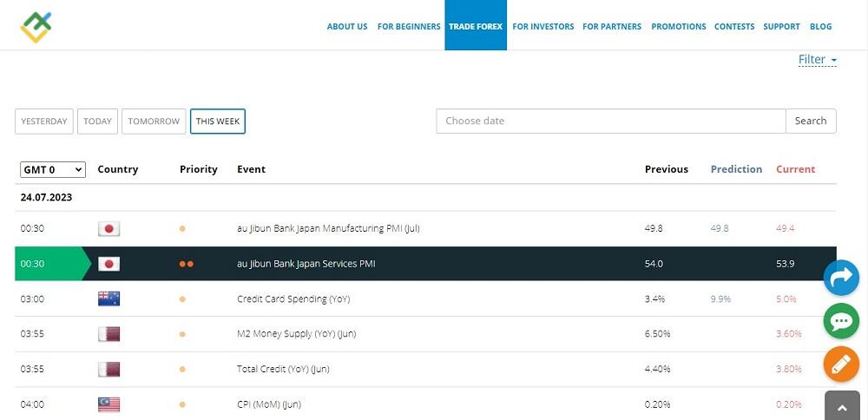Expand the Filter dropdown

[817, 60]
